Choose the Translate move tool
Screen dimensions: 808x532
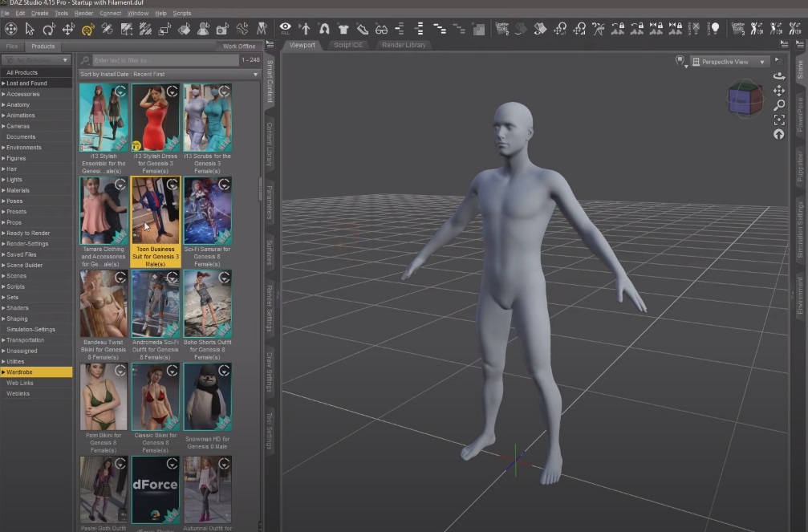tap(68, 30)
